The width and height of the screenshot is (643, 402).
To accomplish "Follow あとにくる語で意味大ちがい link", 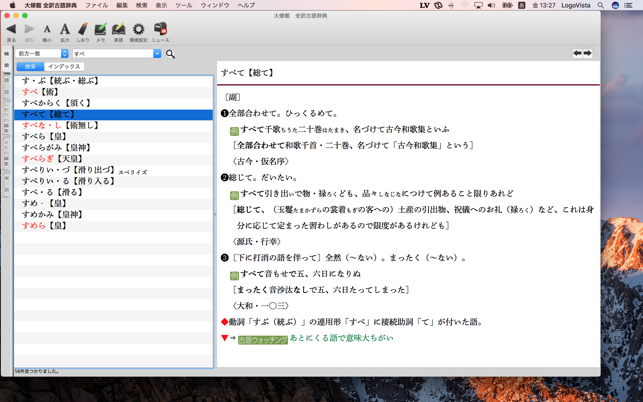I will point(341,338).
